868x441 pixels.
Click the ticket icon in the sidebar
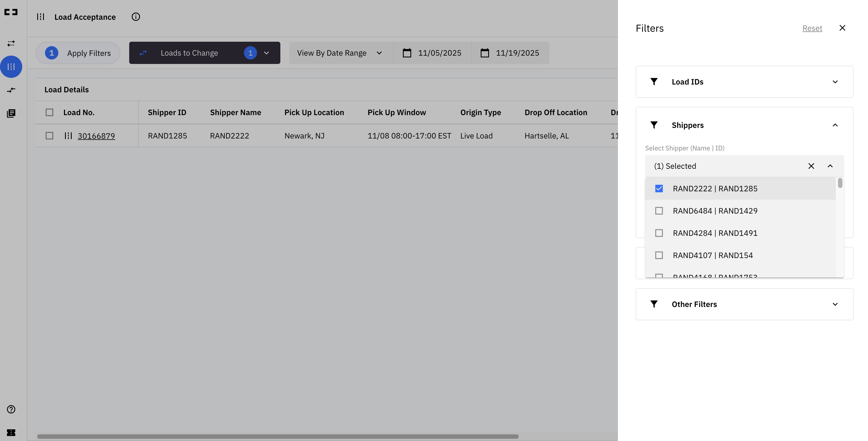(11, 433)
